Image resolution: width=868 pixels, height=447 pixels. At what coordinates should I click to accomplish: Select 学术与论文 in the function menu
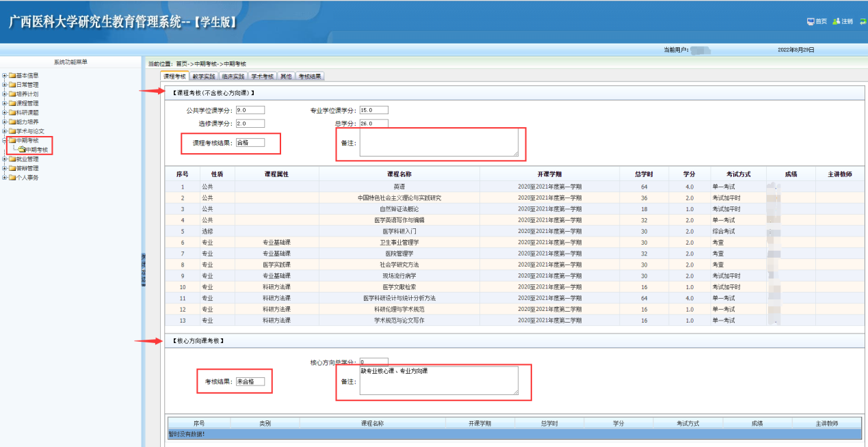pyautogui.click(x=30, y=131)
